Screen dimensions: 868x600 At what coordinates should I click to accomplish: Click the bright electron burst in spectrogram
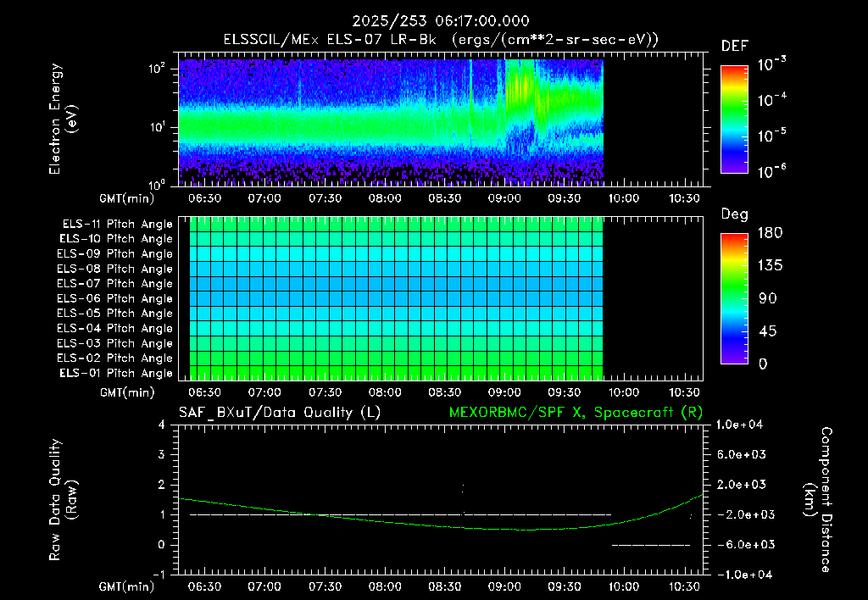coord(520,86)
